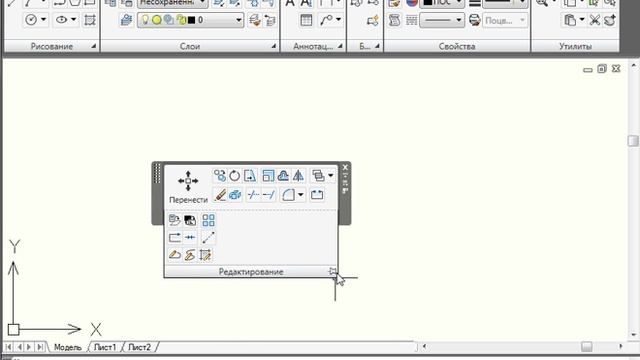Open the multileader dropdown arrow in Аннотация
The image size is (640, 360).
(x=338, y=20)
